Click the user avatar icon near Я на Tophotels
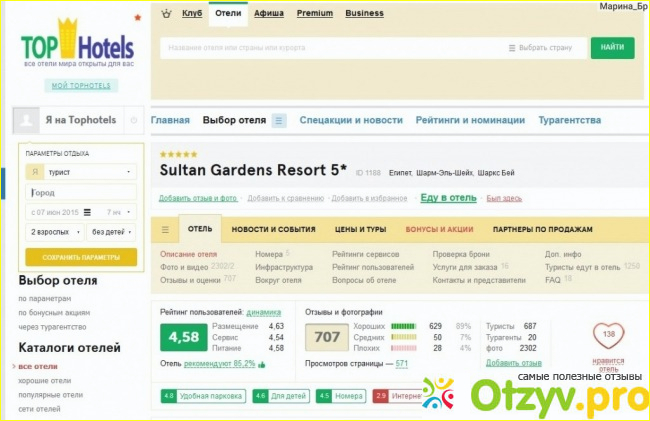650x421 pixels. (x=26, y=120)
